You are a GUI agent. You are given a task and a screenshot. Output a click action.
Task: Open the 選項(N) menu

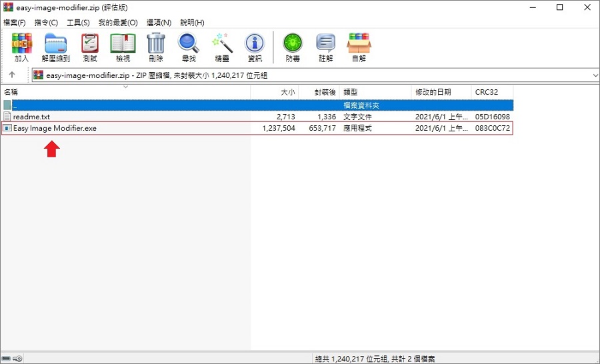(x=159, y=23)
